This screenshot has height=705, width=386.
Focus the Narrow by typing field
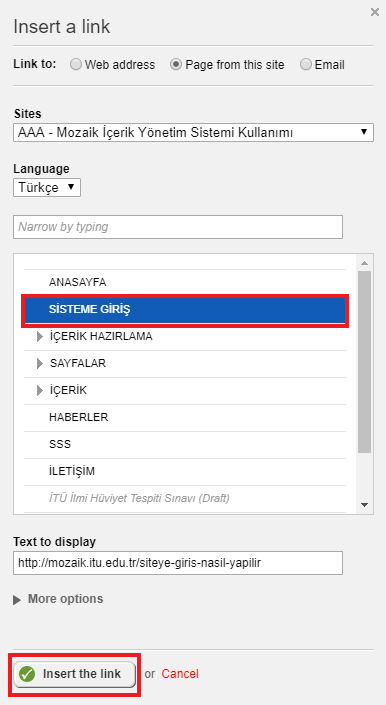178,227
